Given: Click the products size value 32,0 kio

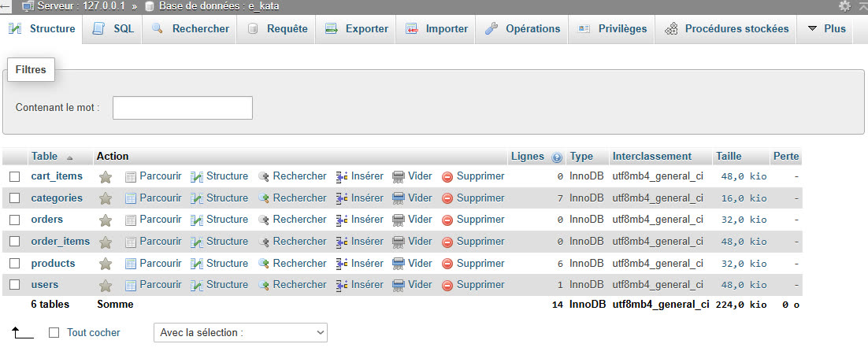Looking at the screenshot, I should pyautogui.click(x=744, y=264).
